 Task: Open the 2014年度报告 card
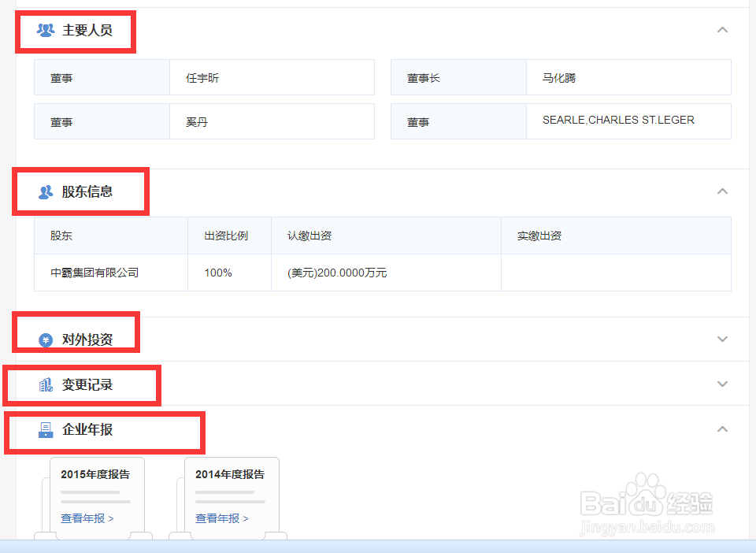[x=232, y=474]
